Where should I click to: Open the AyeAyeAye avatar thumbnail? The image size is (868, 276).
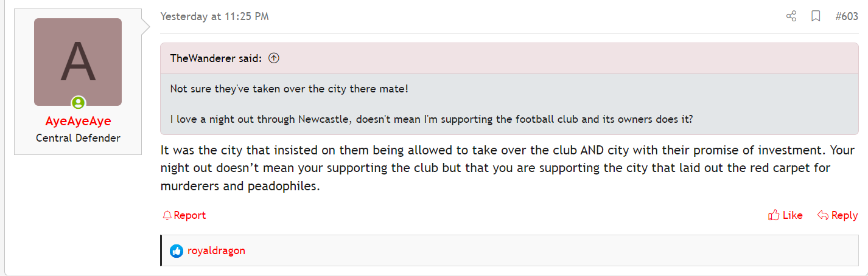coord(78,61)
